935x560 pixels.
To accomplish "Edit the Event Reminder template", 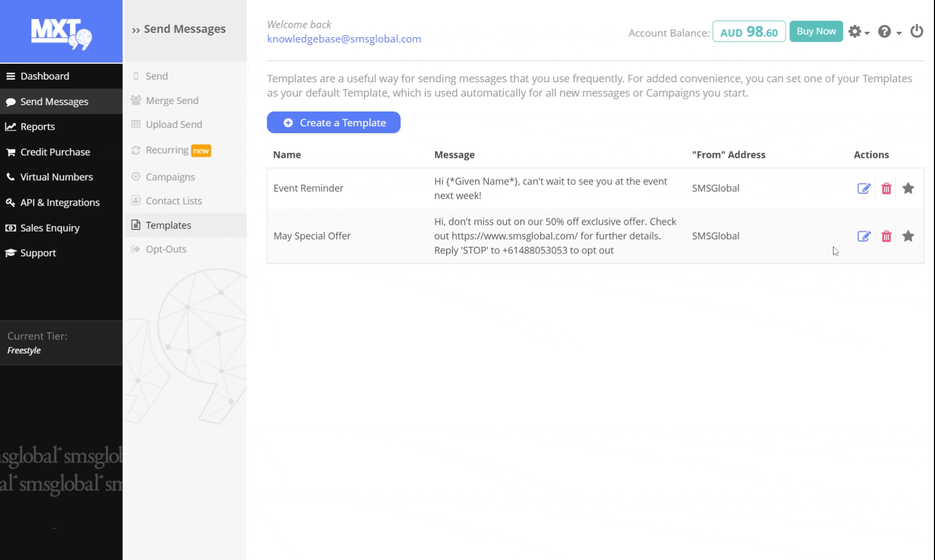I will point(863,189).
